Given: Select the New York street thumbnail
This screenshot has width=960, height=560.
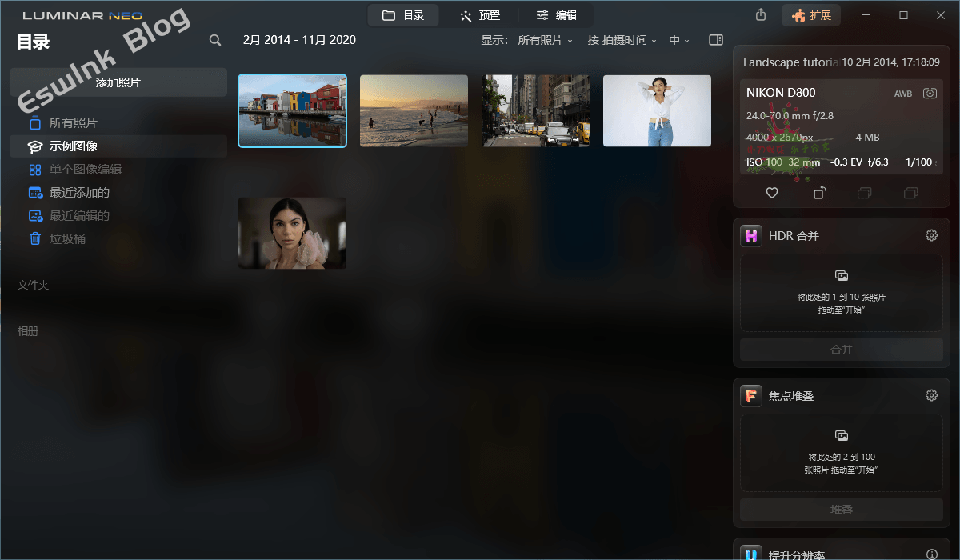Looking at the screenshot, I should click(535, 111).
